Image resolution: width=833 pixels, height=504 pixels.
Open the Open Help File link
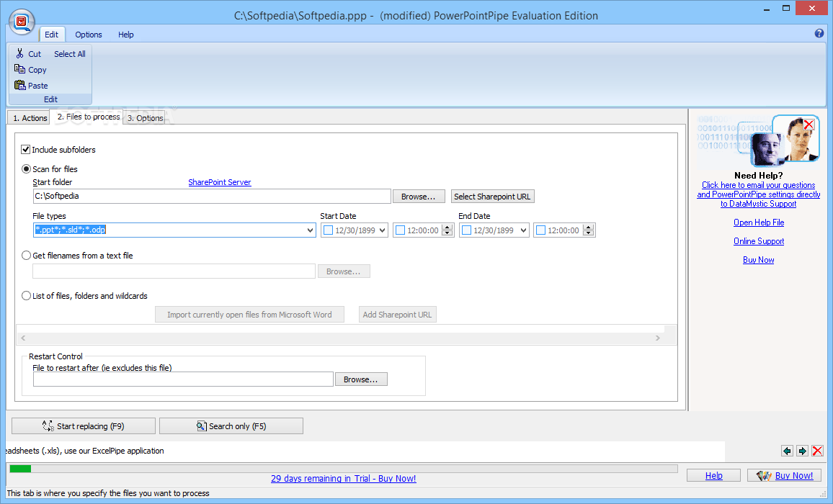point(759,222)
